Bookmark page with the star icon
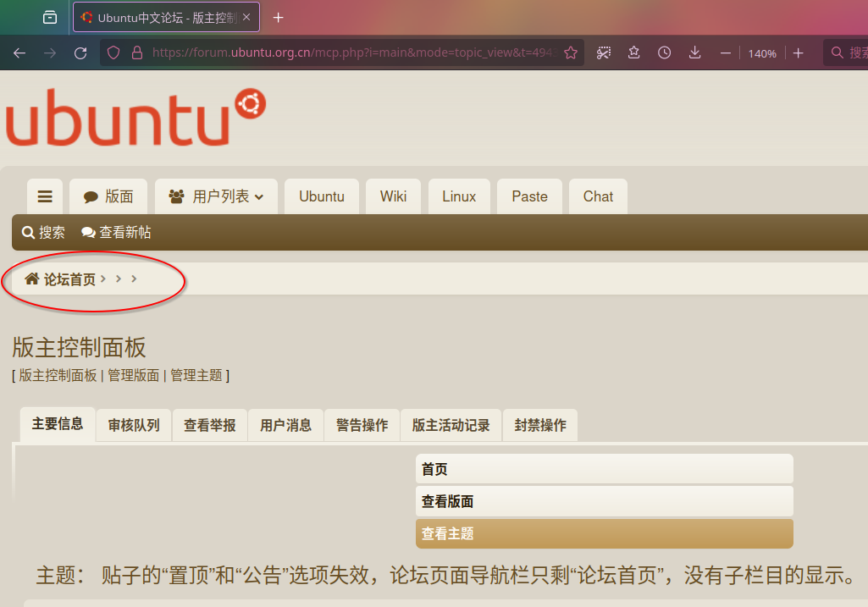 pyautogui.click(x=571, y=53)
